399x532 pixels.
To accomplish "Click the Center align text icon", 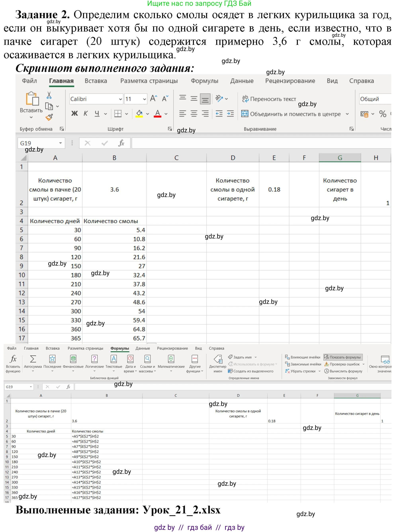I will [x=194, y=113].
